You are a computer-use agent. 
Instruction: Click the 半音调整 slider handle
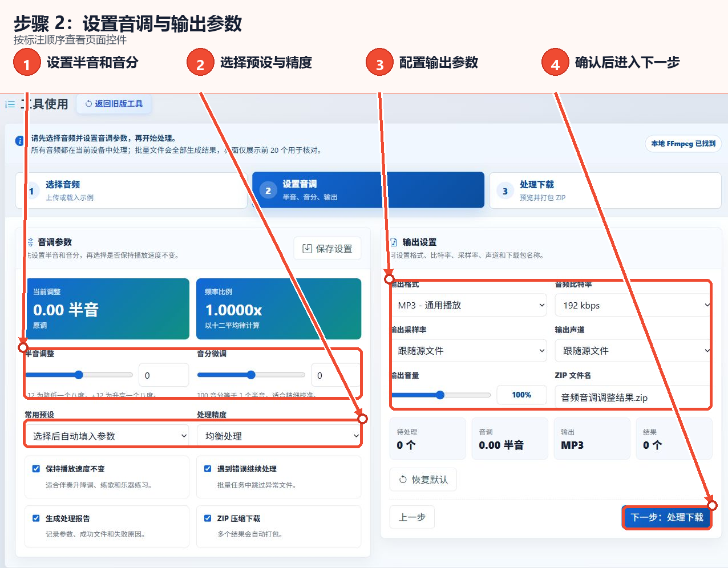[x=79, y=375]
